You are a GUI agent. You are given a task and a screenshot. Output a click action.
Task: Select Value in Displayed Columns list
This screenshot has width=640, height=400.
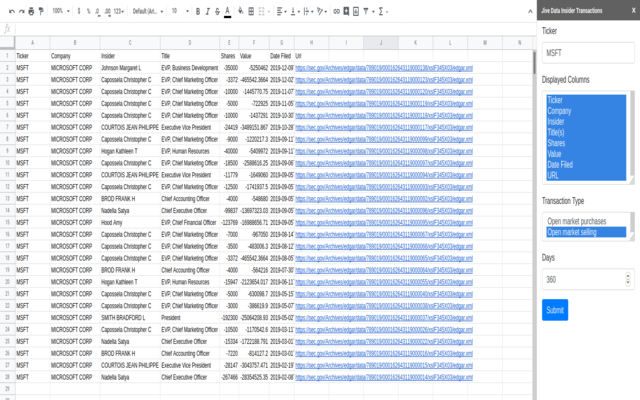click(586, 154)
